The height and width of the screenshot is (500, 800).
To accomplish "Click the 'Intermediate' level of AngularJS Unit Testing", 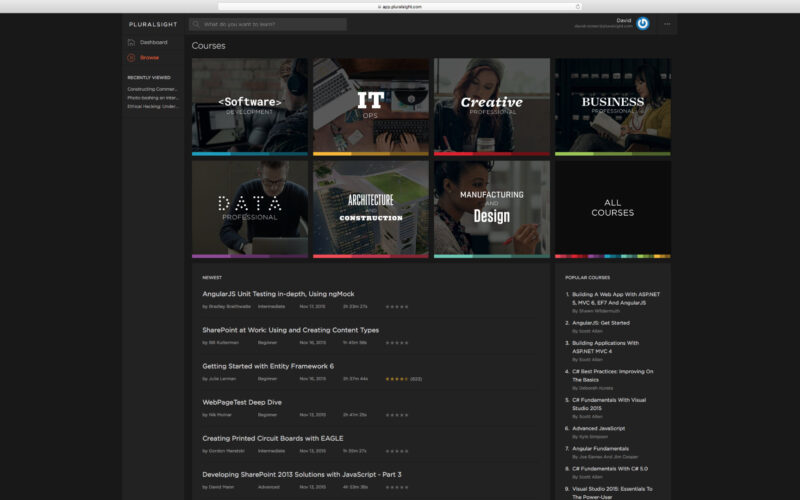I will pyautogui.click(x=271, y=307).
